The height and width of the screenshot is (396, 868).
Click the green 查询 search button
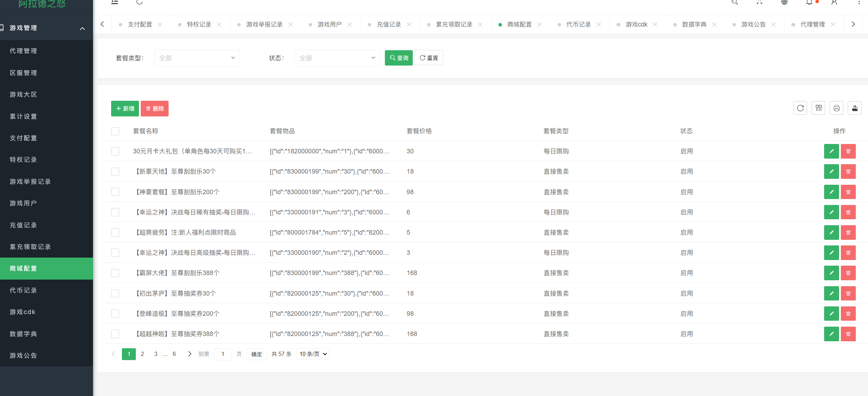pos(398,58)
